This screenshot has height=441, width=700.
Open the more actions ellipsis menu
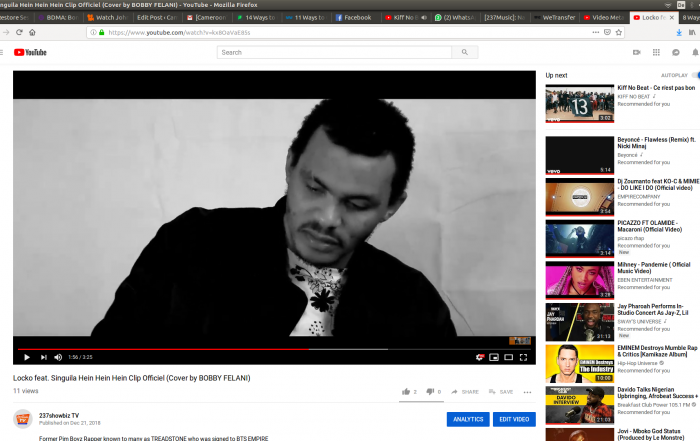(527, 391)
